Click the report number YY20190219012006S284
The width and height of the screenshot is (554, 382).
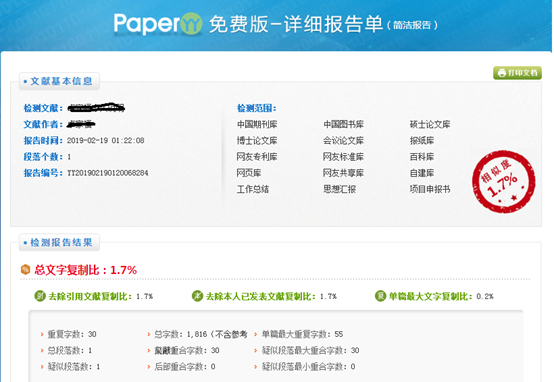[x=108, y=173]
